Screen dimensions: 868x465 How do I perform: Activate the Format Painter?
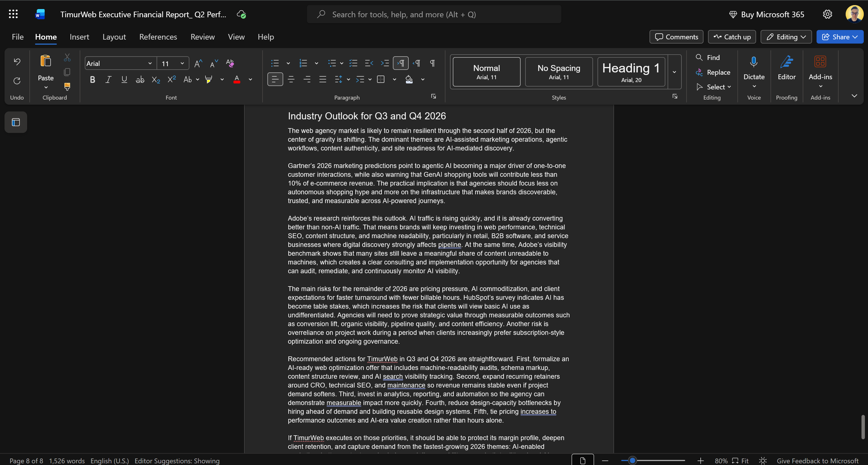[67, 87]
